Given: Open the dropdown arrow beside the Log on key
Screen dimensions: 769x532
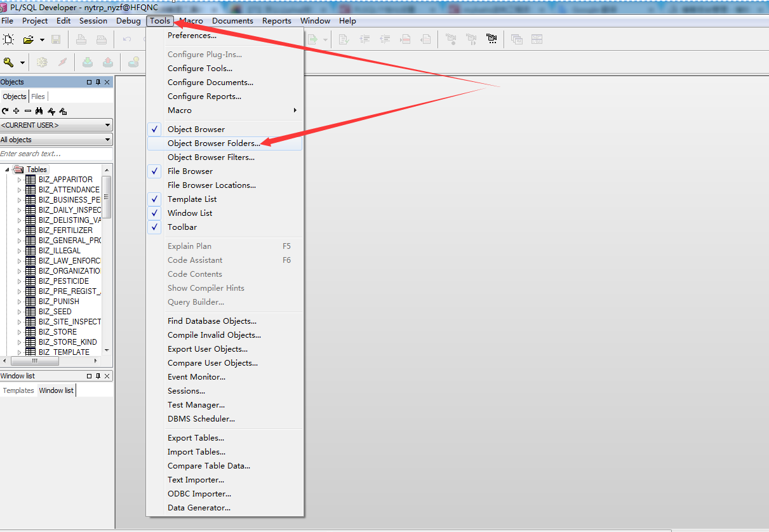Looking at the screenshot, I should coord(22,62).
